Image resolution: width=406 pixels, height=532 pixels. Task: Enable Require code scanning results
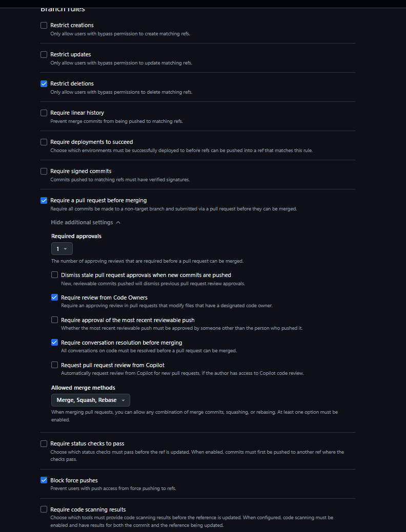(x=44, y=509)
